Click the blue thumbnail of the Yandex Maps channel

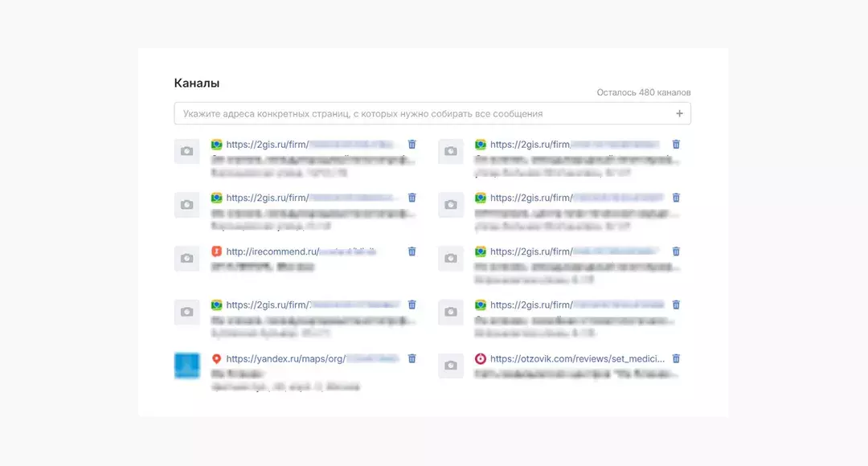tap(186, 366)
